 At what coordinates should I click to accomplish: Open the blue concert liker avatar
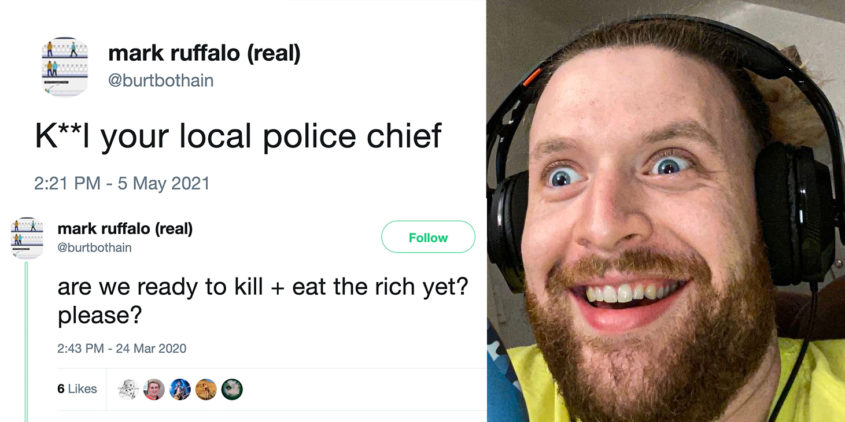180,389
